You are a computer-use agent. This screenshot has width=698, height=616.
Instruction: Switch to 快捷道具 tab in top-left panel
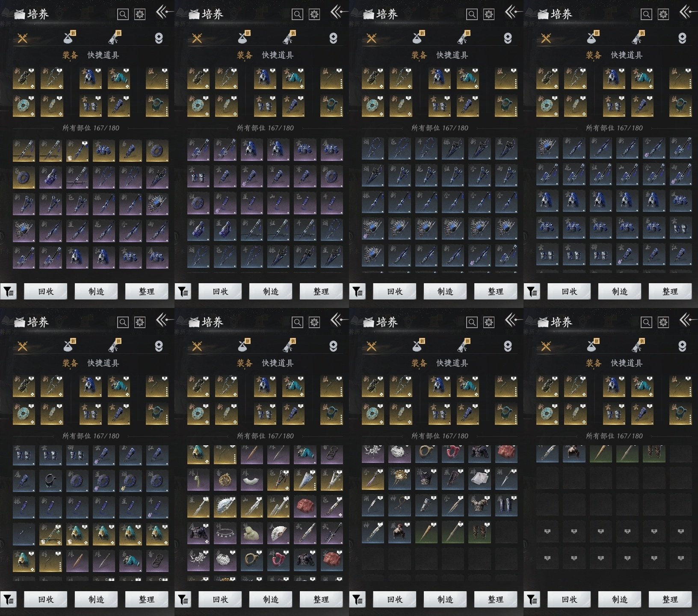point(103,55)
